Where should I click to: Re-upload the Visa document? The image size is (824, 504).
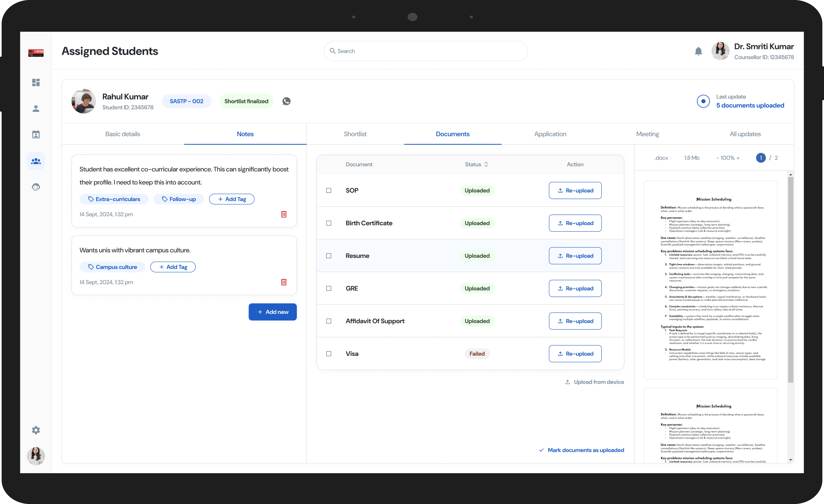(x=575, y=354)
